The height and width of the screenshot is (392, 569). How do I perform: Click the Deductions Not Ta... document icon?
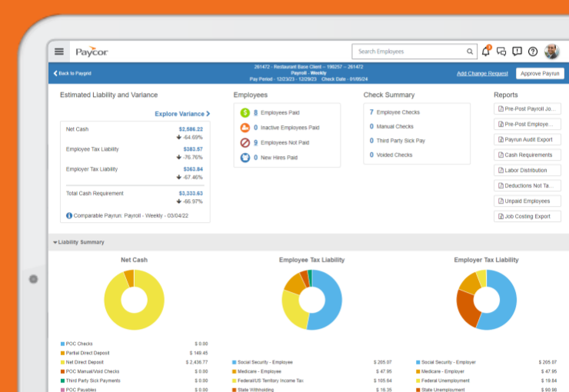point(501,186)
